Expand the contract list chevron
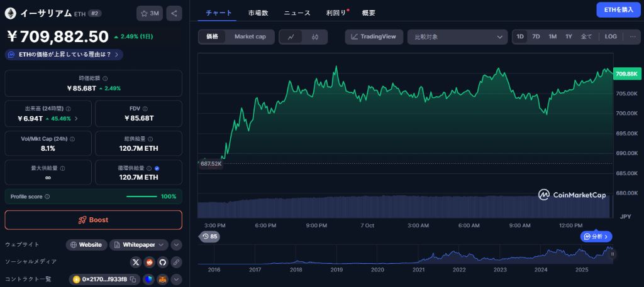Viewport: 644px width, 287px height. 176,279
